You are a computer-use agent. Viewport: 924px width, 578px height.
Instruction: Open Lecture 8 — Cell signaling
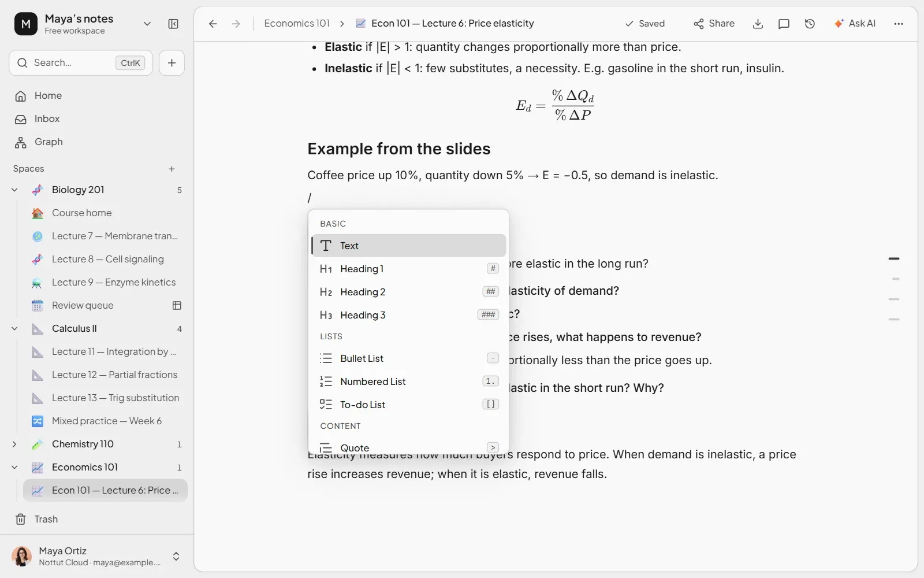(x=105, y=259)
